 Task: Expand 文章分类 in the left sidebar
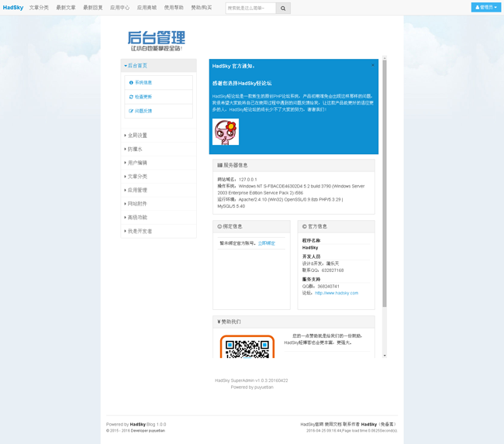click(x=158, y=177)
